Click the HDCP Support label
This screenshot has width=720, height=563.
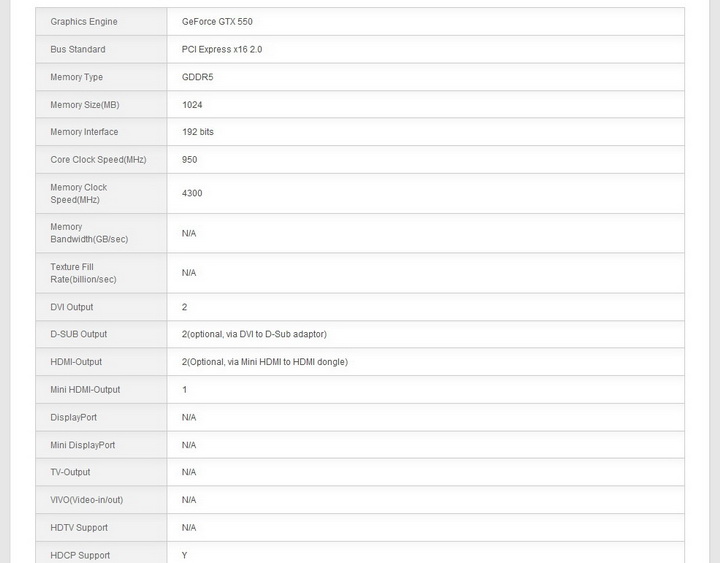click(x=80, y=555)
